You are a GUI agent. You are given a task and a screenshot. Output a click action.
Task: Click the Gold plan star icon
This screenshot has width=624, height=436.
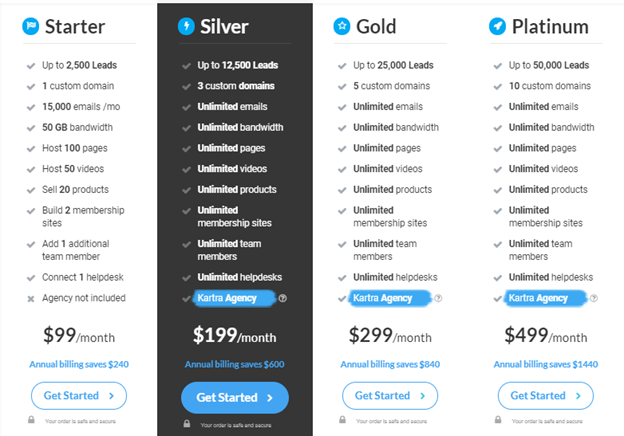click(x=342, y=26)
